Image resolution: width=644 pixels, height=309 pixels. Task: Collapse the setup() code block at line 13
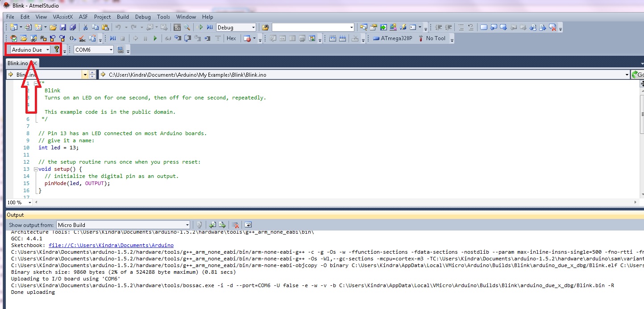pyautogui.click(x=36, y=169)
